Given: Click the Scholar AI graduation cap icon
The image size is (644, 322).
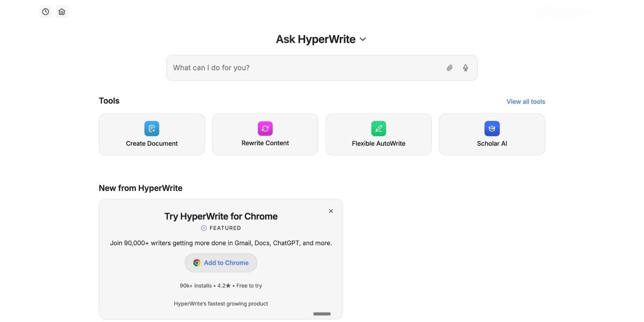Looking at the screenshot, I should [492, 128].
